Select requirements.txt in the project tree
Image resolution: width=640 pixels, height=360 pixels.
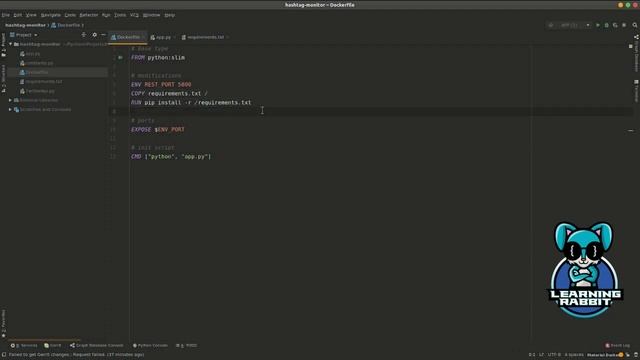[x=41, y=82]
